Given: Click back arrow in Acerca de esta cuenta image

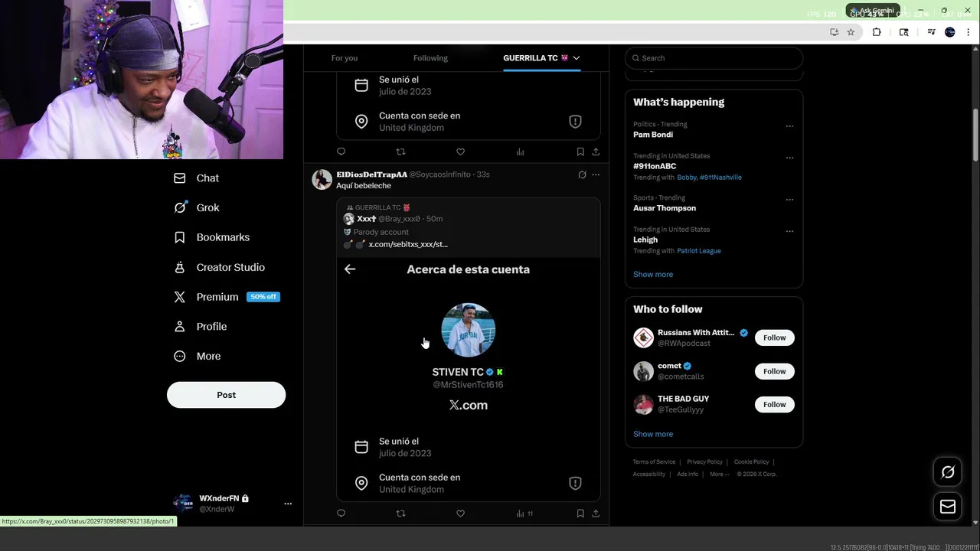Looking at the screenshot, I should point(350,269).
